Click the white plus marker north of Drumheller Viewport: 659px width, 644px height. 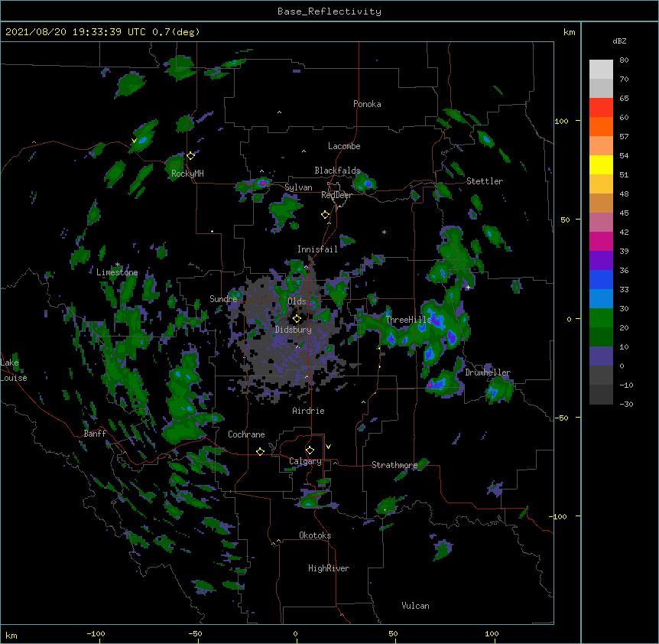click(x=468, y=288)
